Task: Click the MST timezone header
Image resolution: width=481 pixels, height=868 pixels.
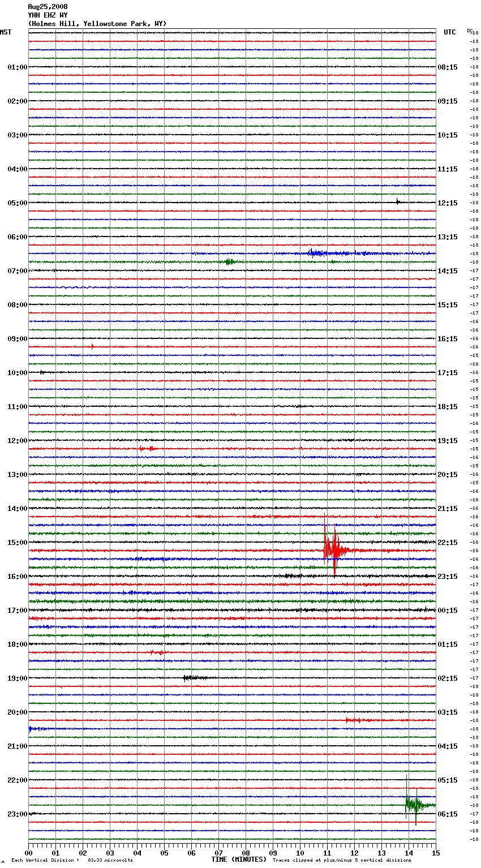Action: (x=6, y=32)
